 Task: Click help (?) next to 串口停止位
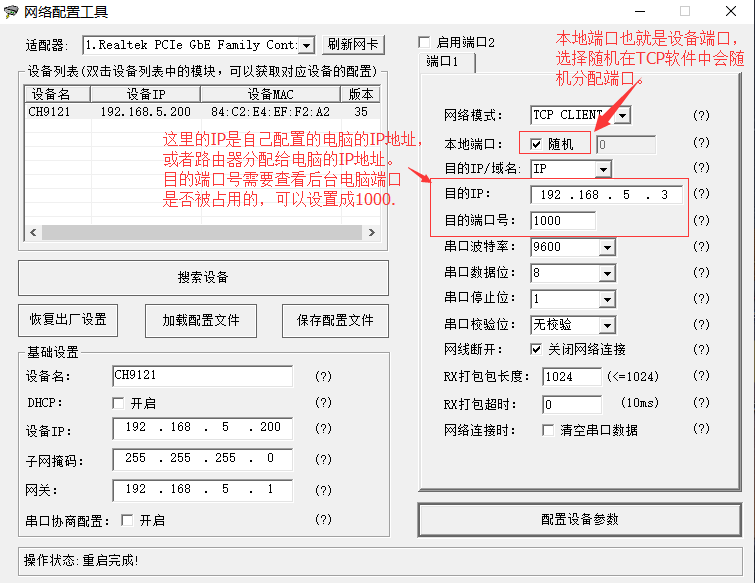(701, 298)
